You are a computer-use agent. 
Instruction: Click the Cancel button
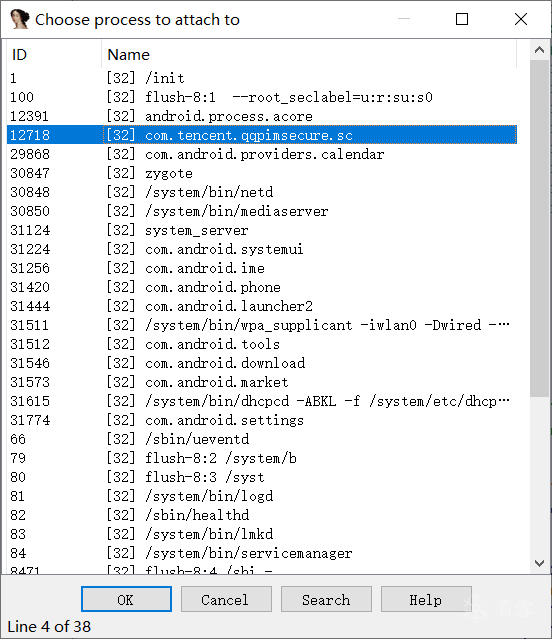point(226,599)
